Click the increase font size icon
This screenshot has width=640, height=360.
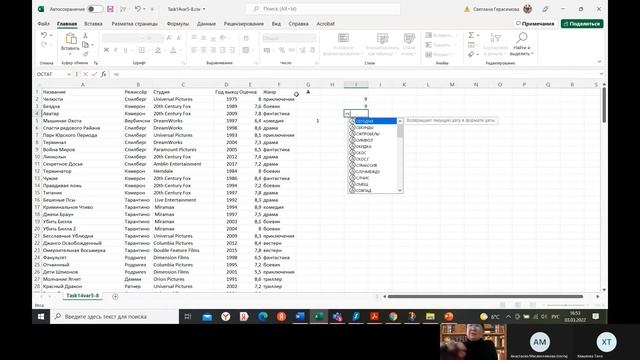tap(169, 38)
